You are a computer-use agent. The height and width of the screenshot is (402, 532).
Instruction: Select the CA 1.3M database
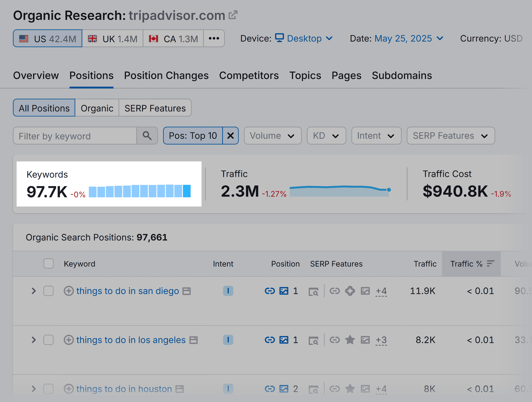click(x=173, y=38)
